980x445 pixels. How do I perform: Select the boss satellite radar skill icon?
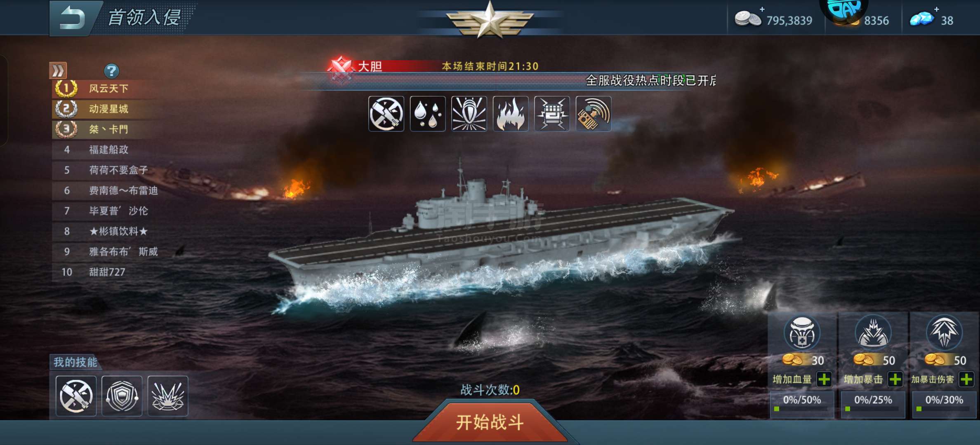594,114
